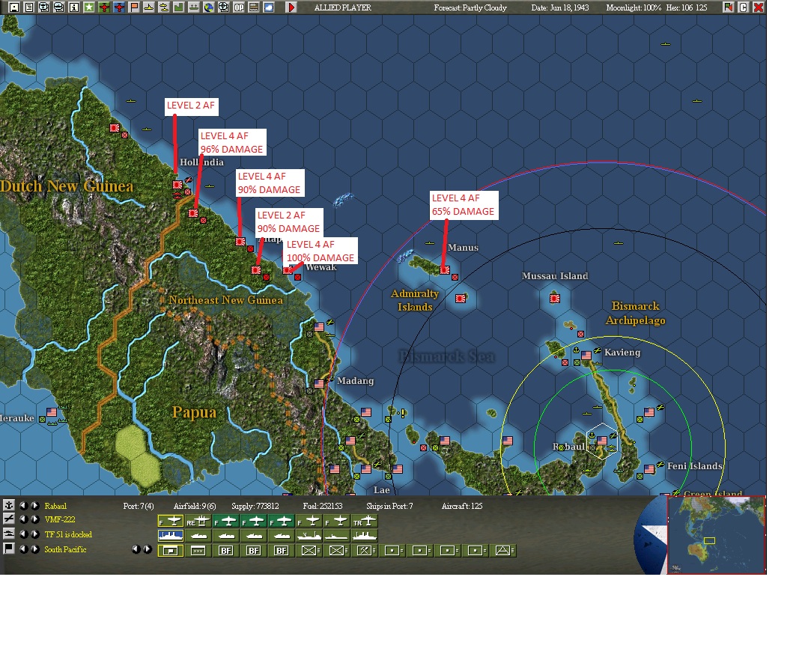Go to next base after Rabaul
This screenshot has height=672, width=811.
(x=34, y=506)
